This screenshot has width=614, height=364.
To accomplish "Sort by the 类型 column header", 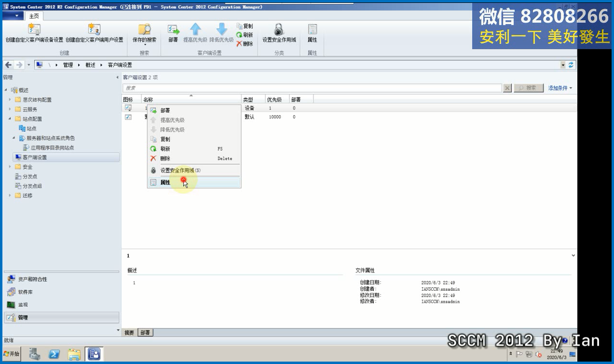I will [253, 99].
